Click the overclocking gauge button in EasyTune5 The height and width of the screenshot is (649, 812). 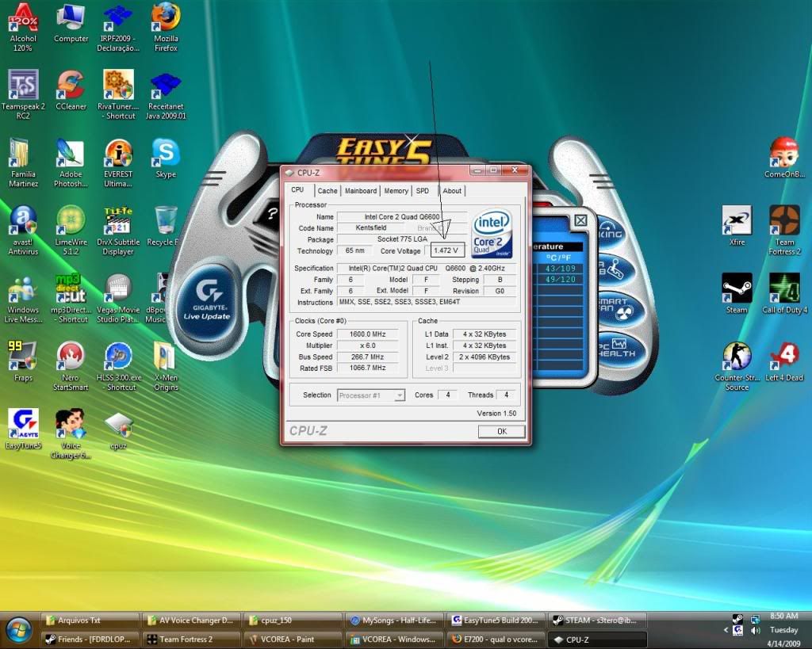[x=611, y=231]
